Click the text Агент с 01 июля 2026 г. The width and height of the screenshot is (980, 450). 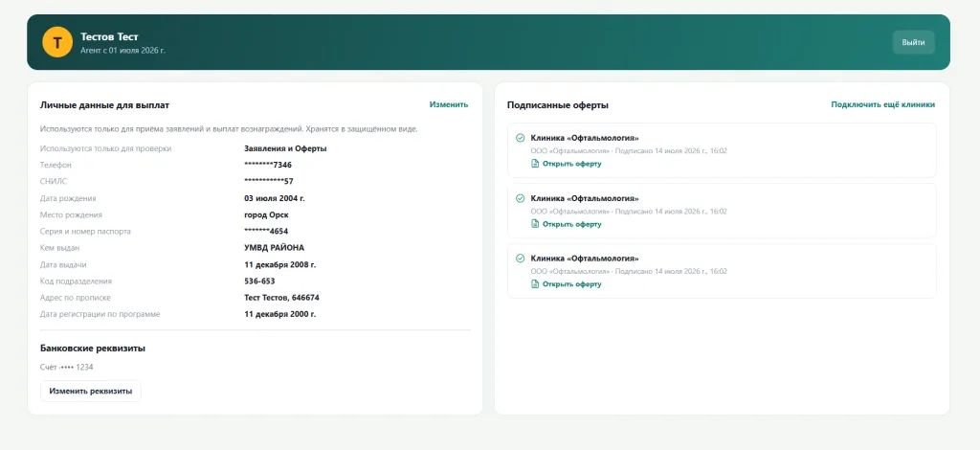pos(123,50)
